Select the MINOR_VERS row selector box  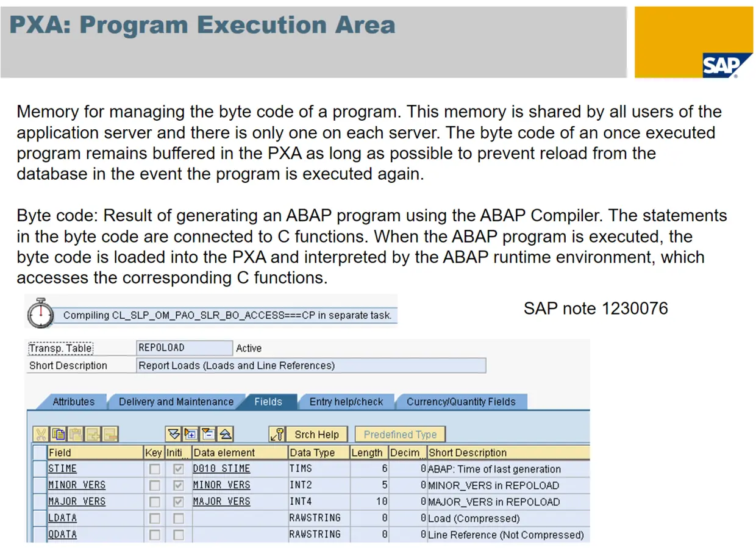(40, 486)
